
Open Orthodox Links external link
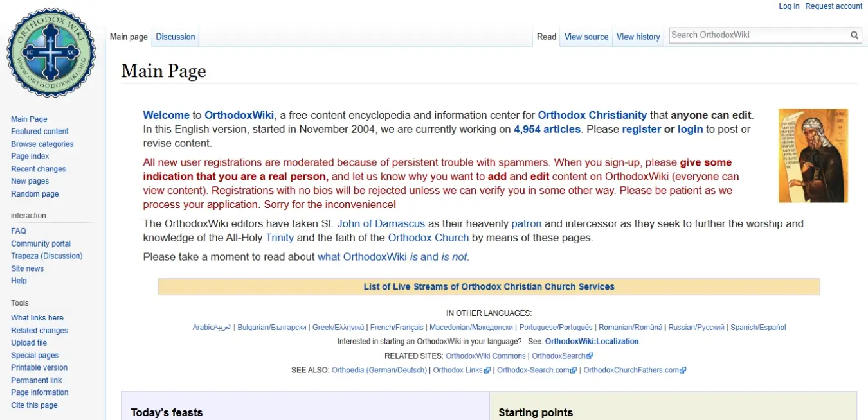[x=462, y=370]
